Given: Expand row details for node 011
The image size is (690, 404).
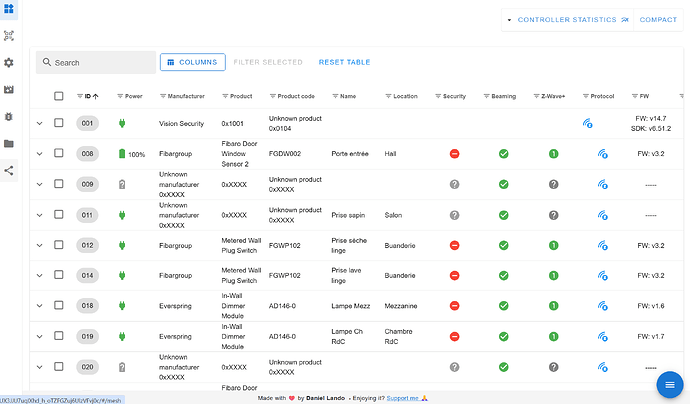Looking at the screenshot, I should coord(40,215).
